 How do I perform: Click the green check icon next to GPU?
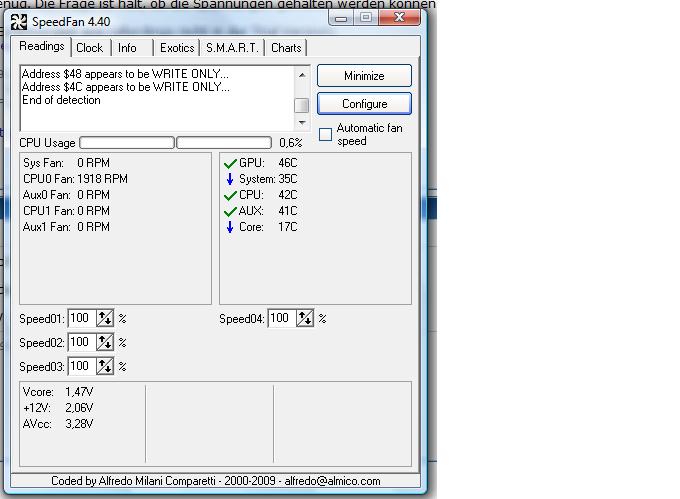[x=230, y=163]
